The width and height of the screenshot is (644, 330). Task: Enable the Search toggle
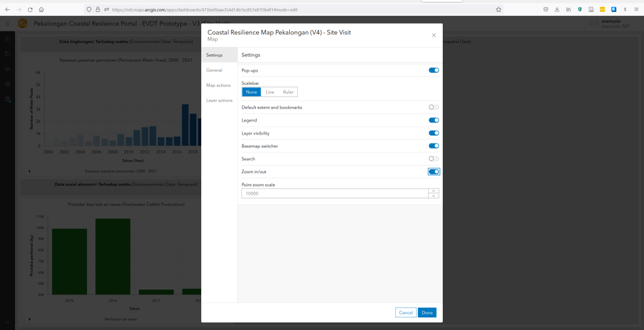click(x=433, y=158)
